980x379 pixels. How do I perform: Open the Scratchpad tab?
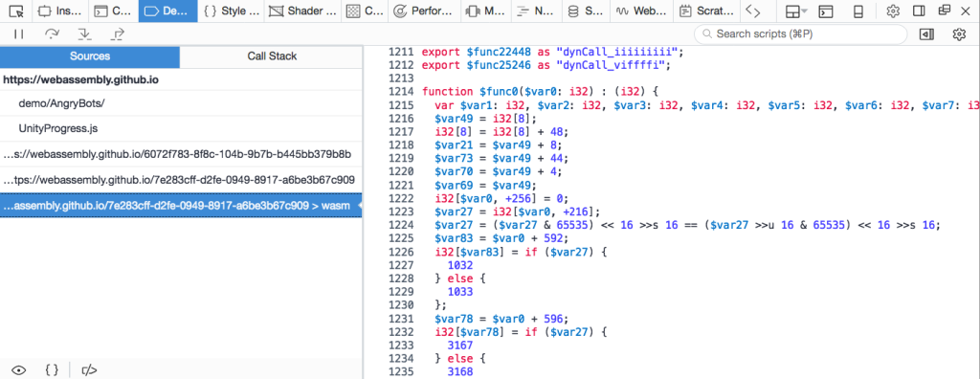click(x=706, y=11)
